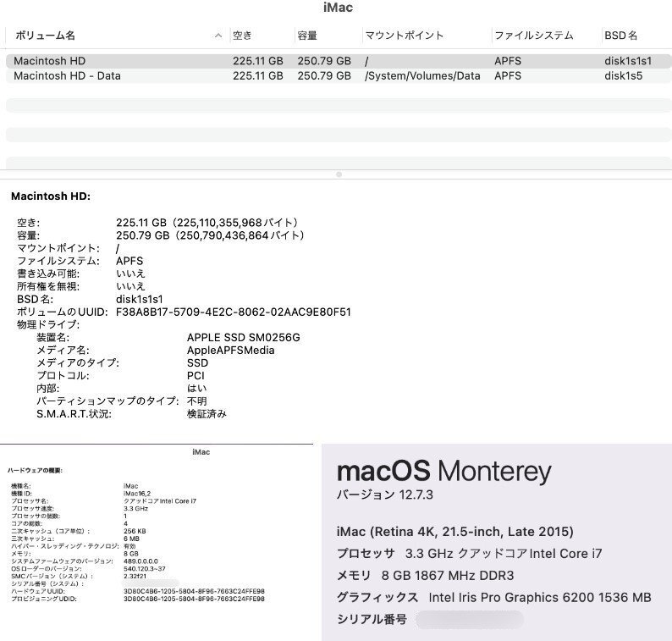Click OS loader version 540.120.3~37

tap(145, 568)
